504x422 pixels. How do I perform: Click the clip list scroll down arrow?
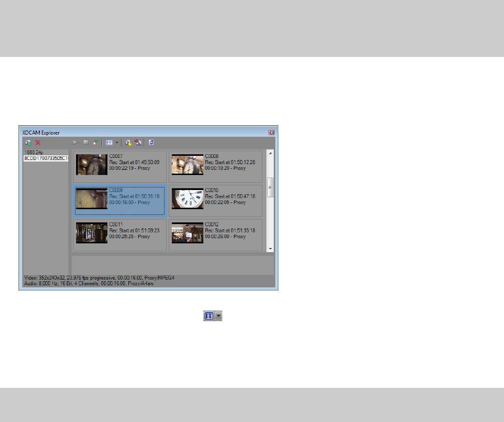[270, 249]
